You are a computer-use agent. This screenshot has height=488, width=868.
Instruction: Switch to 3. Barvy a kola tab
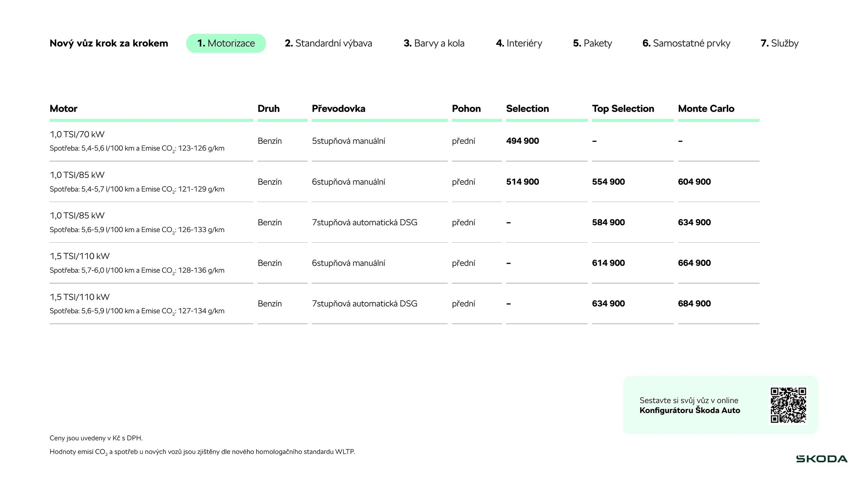pos(434,43)
